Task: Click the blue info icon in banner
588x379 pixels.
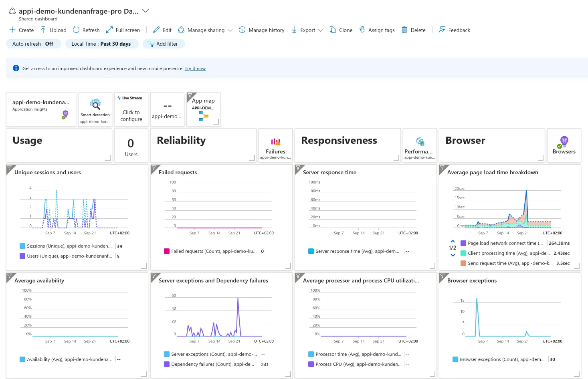Action: [x=16, y=68]
